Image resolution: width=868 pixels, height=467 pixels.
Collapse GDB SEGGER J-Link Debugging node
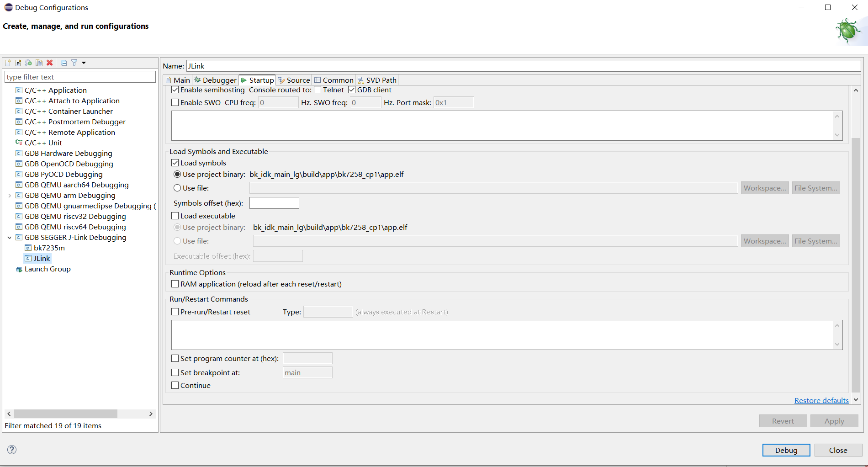10,238
